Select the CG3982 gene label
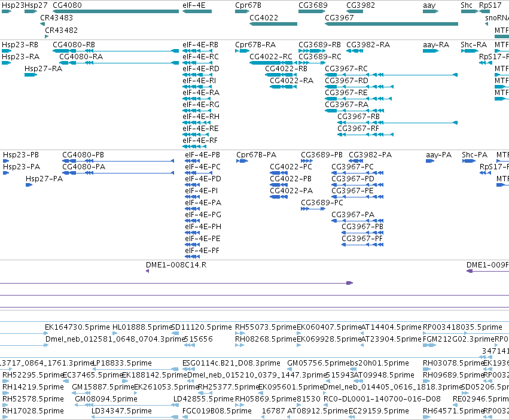Image resolution: width=509 pixels, height=420 pixels. (x=361, y=5)
